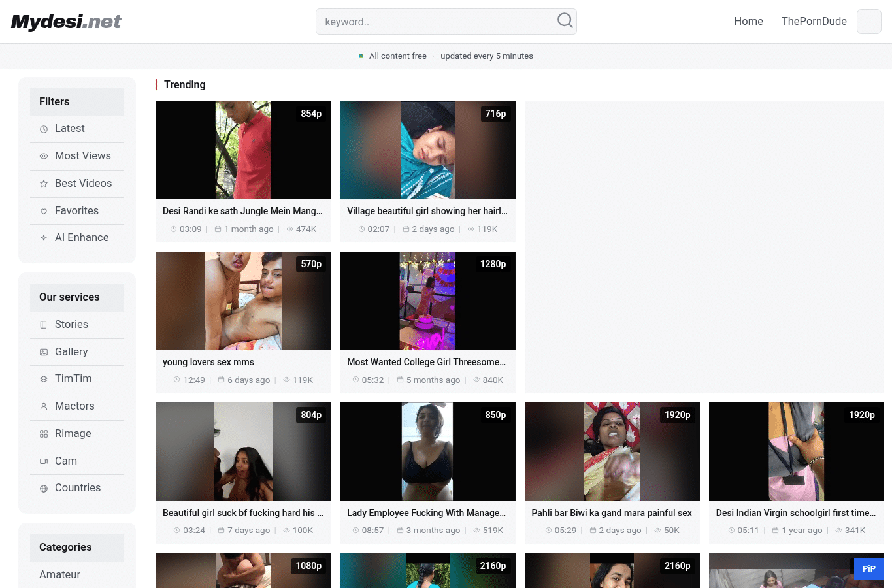Click the layers icon beside TimTim

pyautogui.click(x=44, y=379)
